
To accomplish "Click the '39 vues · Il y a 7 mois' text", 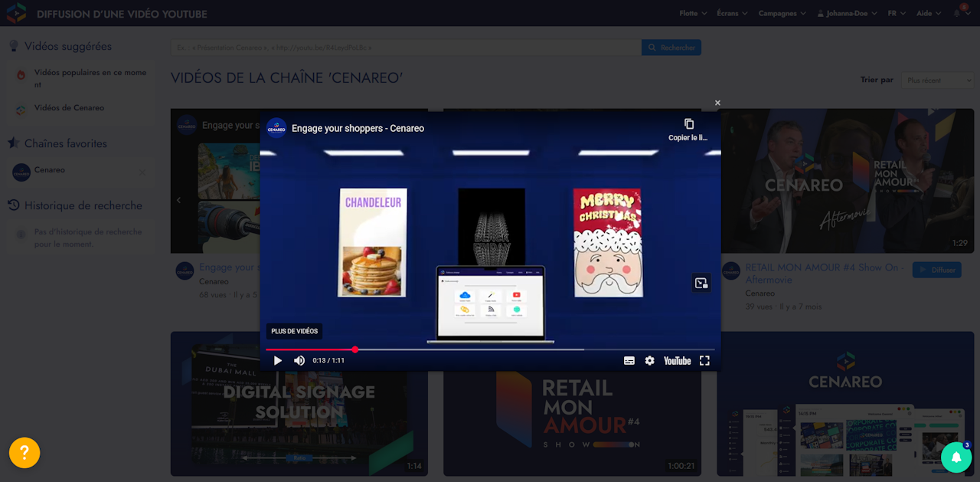I will coord(783,307).
